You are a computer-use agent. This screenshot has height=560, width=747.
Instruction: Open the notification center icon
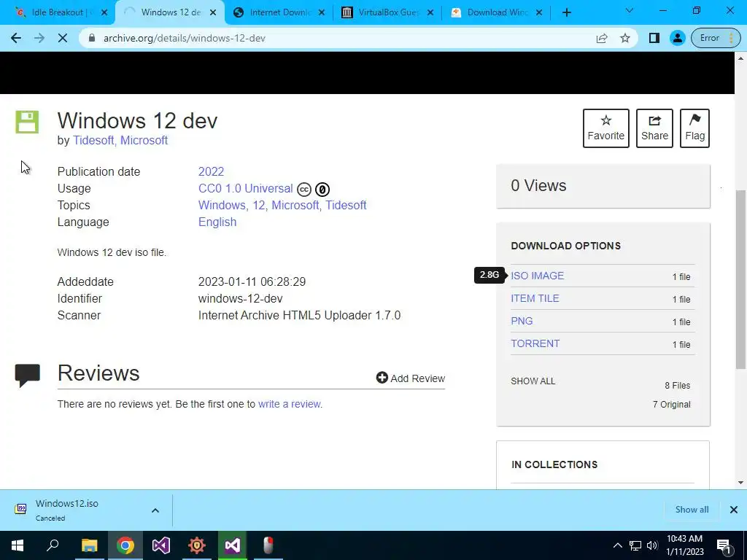tap(724, 545)
